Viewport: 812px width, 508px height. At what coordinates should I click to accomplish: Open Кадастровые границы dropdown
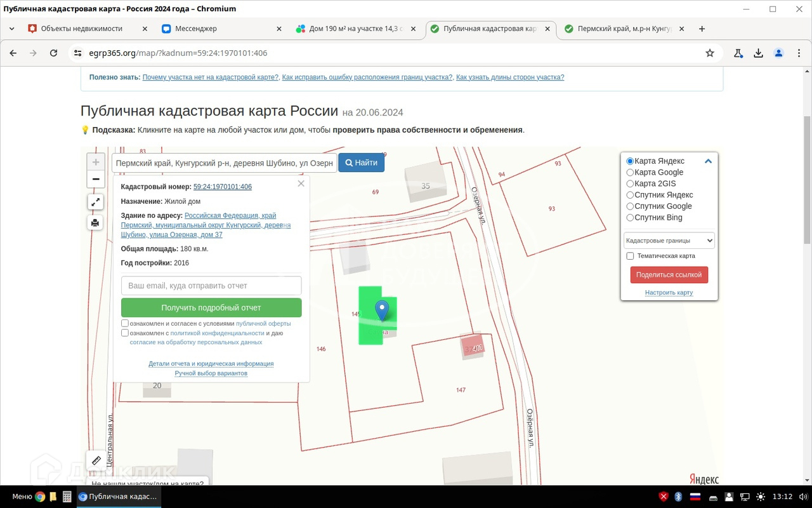[669, 241]
